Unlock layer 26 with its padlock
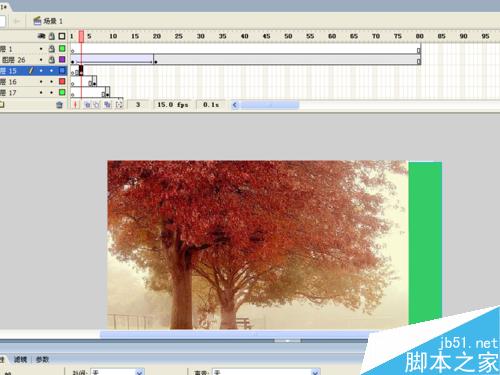 pyautogui.click(x=52, y=60)
